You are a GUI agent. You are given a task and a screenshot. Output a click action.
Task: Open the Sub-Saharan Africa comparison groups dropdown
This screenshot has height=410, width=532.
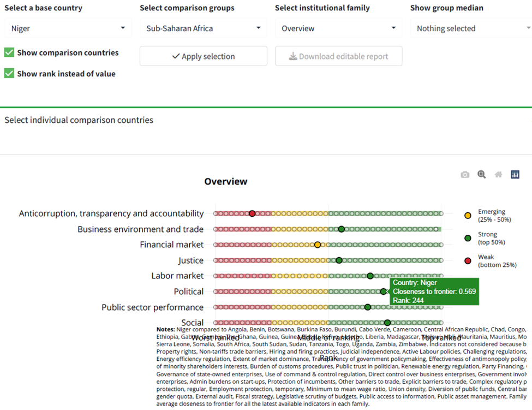coord(203,28)
